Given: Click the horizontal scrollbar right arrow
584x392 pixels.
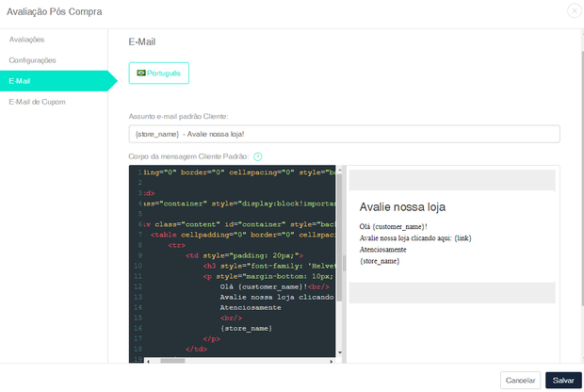Looking at the screenshot, I should coord(331,361).
